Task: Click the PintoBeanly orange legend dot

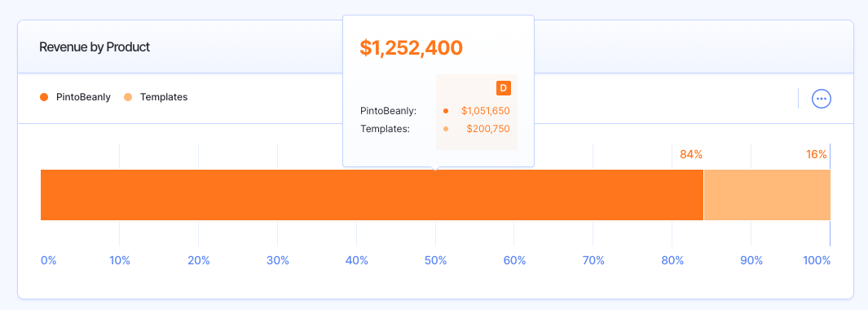Action: pyautogui.click(x=44, y=97)
